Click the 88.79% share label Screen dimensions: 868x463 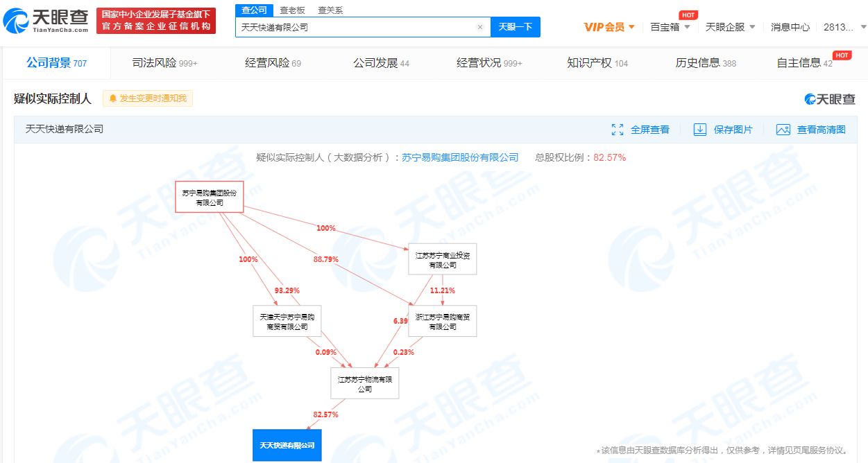325,259
